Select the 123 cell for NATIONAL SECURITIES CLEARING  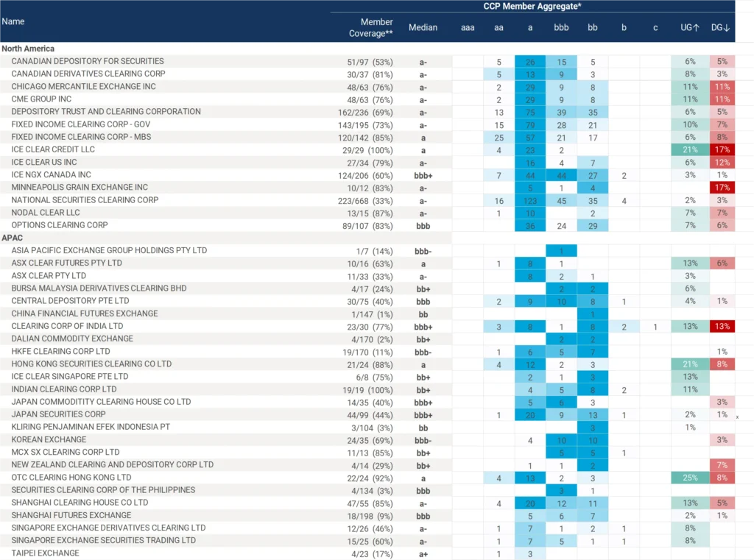(x=530, y=201)
